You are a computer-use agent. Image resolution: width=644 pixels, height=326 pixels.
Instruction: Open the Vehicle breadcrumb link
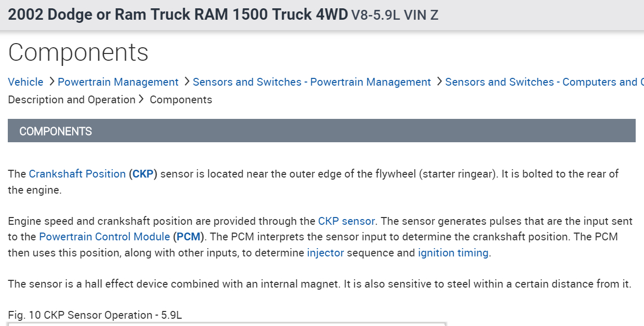coord(26,82)
